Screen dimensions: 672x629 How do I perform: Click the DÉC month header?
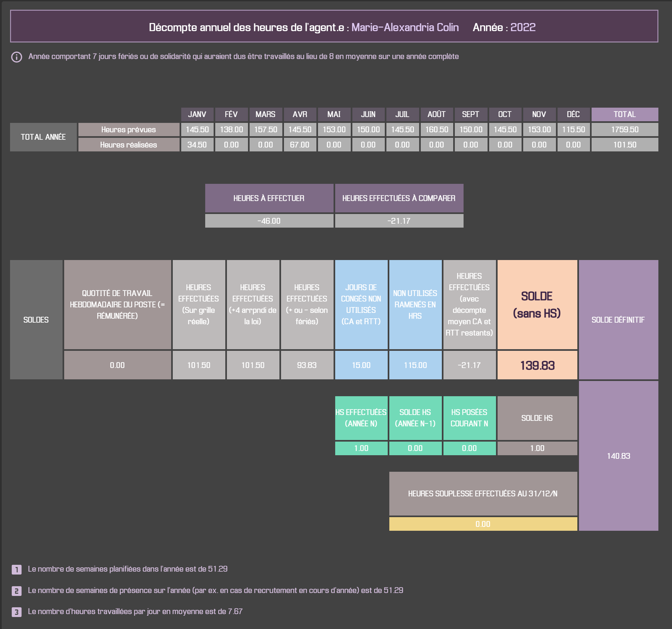[574, 114]
